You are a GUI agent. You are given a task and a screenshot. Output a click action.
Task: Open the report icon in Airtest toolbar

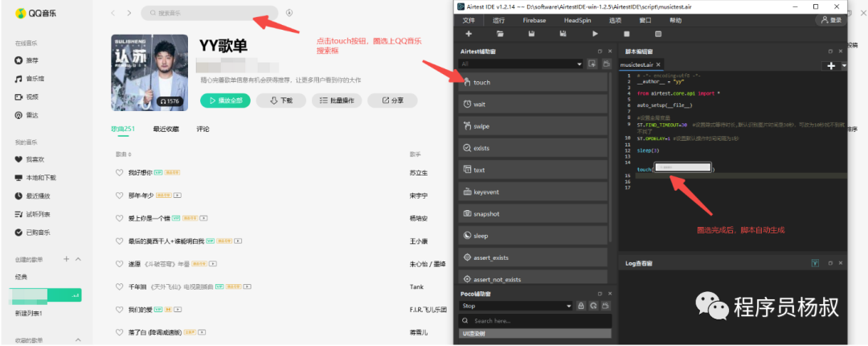658,34
